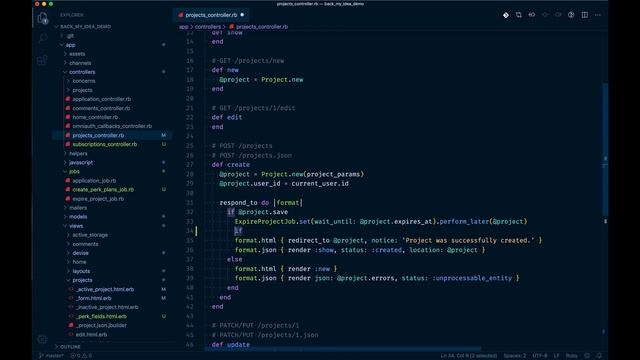Click the 'app' breadcrumb segment
Viewport: 640px width, 360px height.
[184, 27]
